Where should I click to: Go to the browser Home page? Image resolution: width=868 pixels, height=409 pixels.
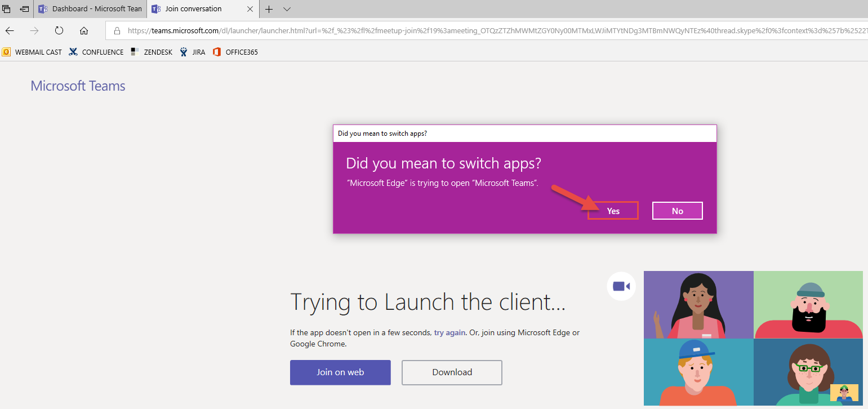pyautogui.click(x=84, y=30)
